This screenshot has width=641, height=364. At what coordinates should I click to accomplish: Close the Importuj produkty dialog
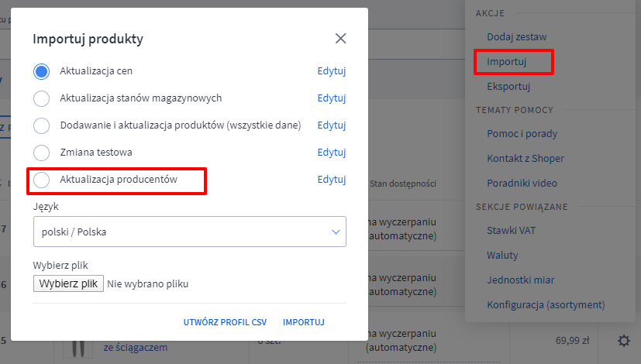tap(340, 39)
